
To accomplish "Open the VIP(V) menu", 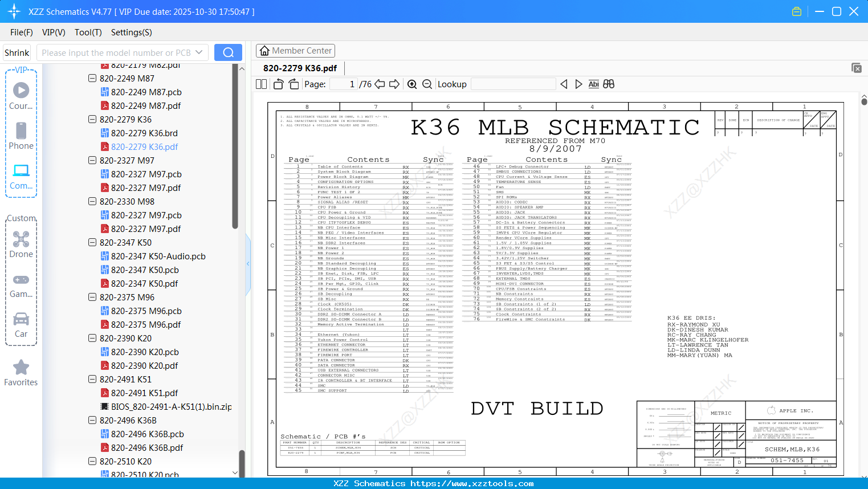I will (54, 32).
